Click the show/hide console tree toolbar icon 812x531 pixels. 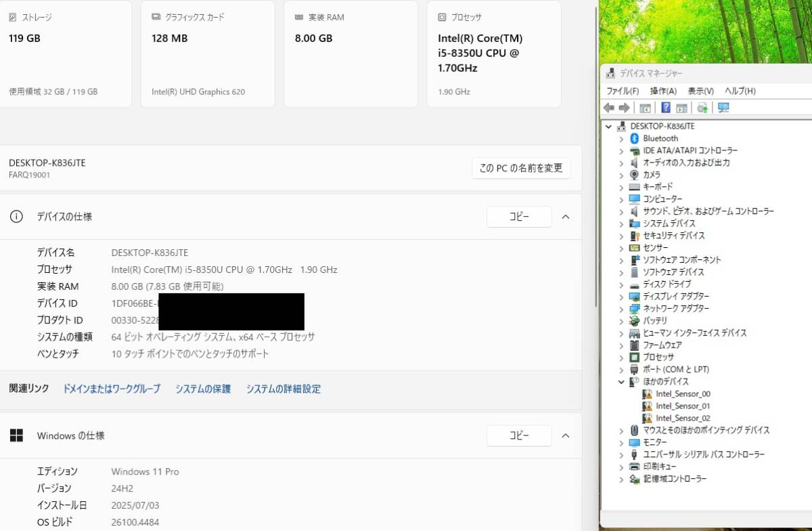[645, 108]
